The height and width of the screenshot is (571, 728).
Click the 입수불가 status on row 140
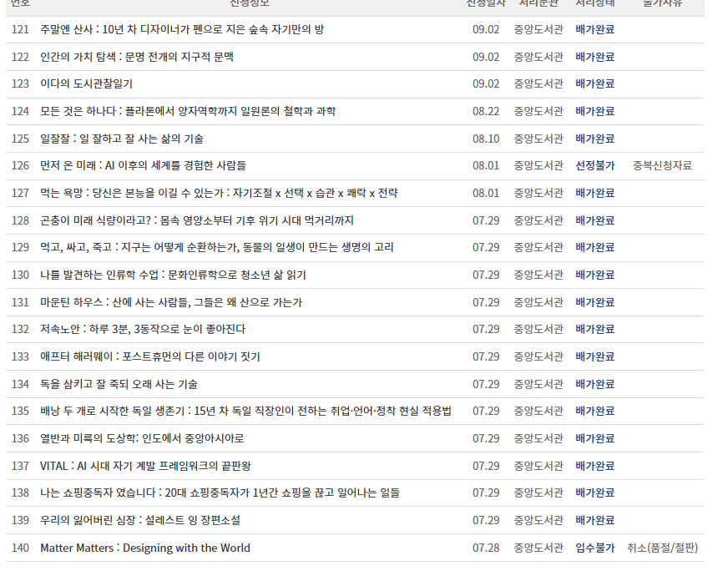595,548
